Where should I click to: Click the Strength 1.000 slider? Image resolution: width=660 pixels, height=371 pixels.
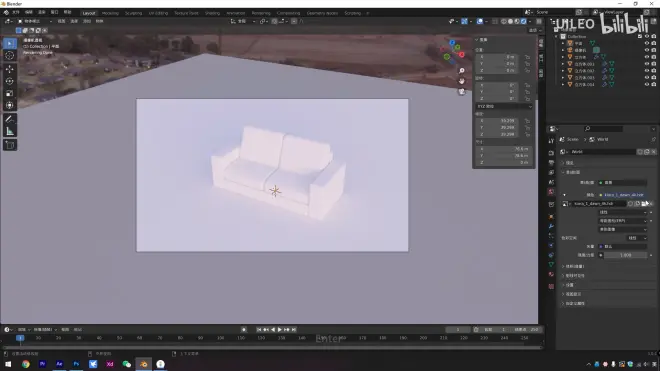click(625, 255)
